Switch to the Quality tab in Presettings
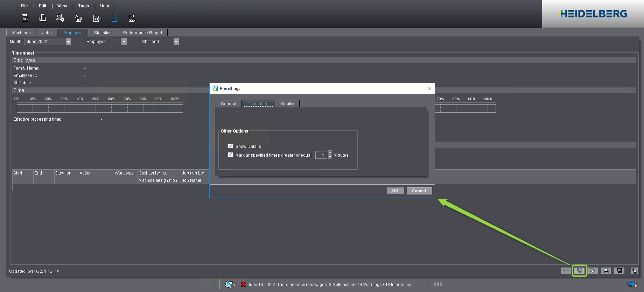This screenshot has height=292, width=644. pyautogui.click(x=287, y=104)
